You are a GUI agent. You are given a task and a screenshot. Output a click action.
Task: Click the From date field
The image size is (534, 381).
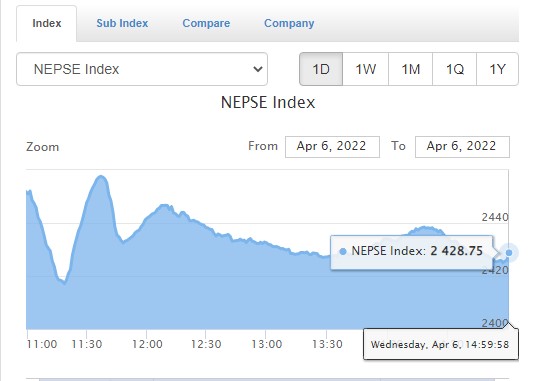(332, 147)
